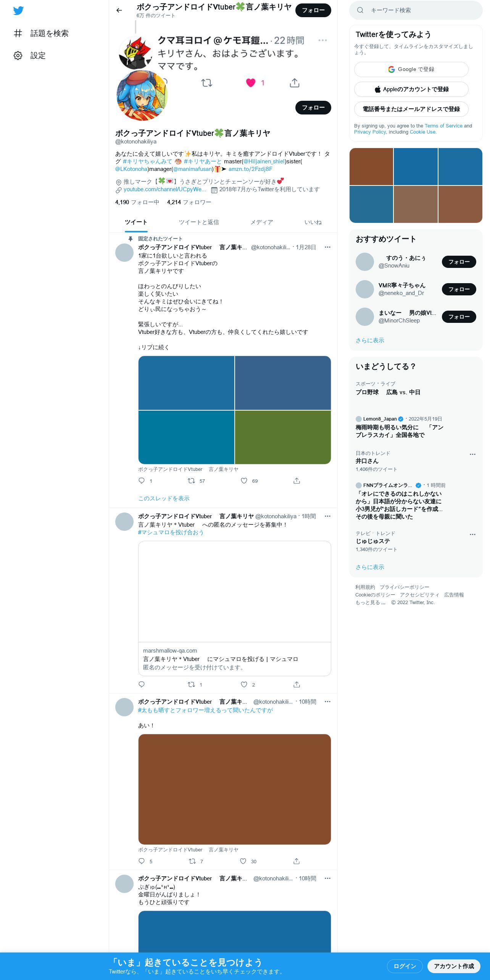Open brown image in あい！ tweet

pos(235,789)
